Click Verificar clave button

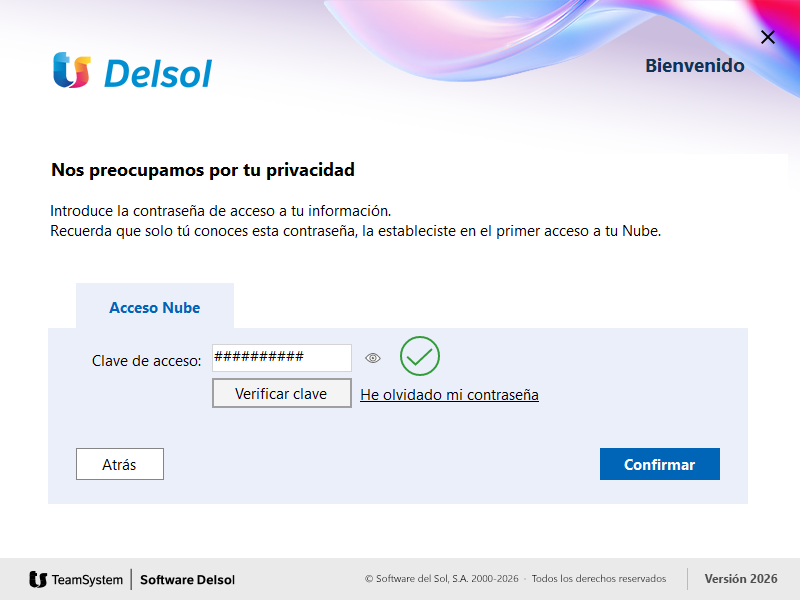pos(282,393)
